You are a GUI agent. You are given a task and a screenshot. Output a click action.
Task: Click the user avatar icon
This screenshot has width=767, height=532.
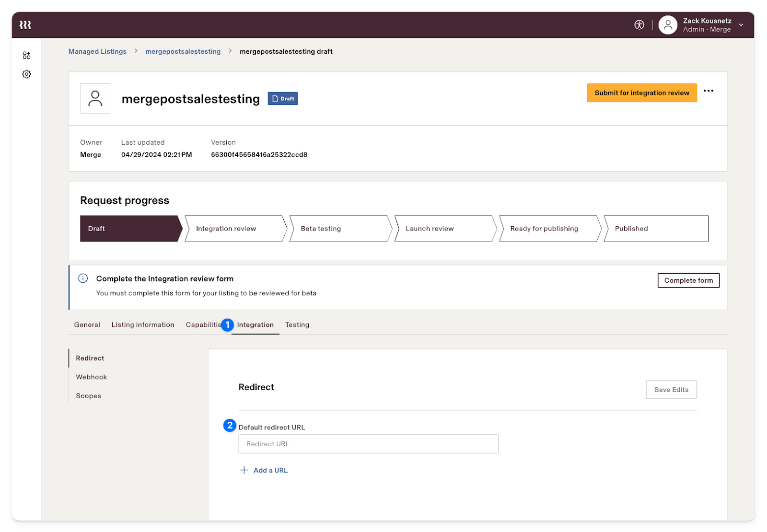coord(668,25)
